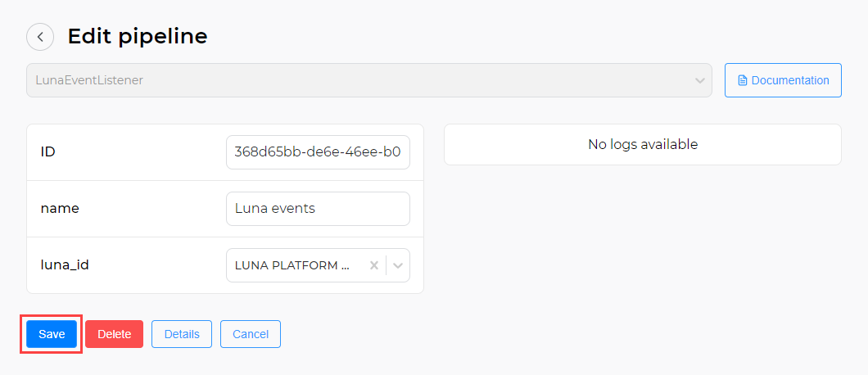The height and width of the screenshot is (375, 868).
Task: Click into the name field 'Luna events'
Action: pyautogui.click(x=318, y=209)
